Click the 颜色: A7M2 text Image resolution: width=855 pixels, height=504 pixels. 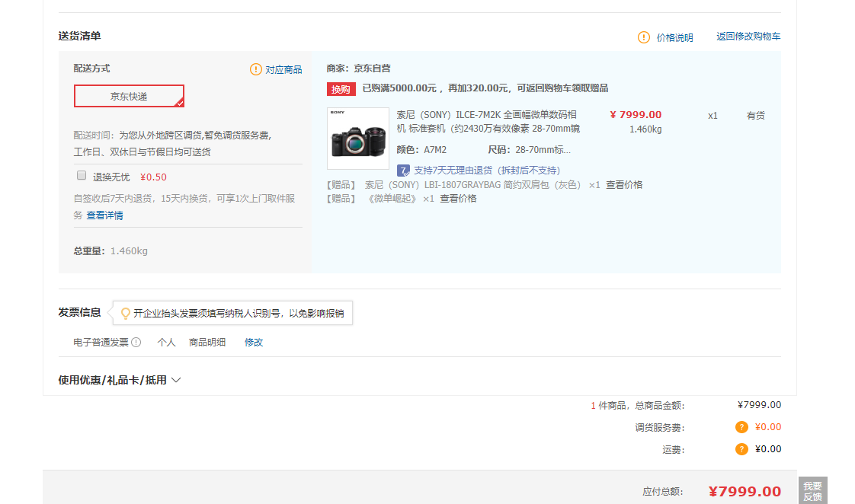click(x=421, y=150)
